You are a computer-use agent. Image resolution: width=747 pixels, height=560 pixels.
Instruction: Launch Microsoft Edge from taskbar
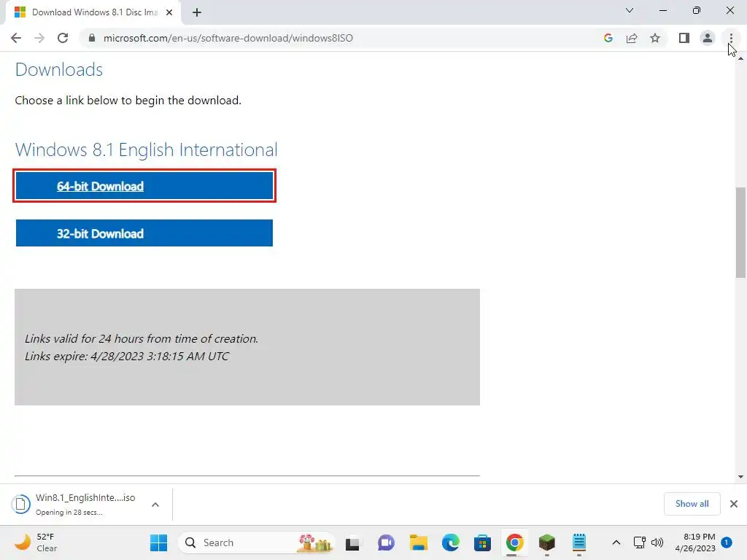[x=450, y=542]
